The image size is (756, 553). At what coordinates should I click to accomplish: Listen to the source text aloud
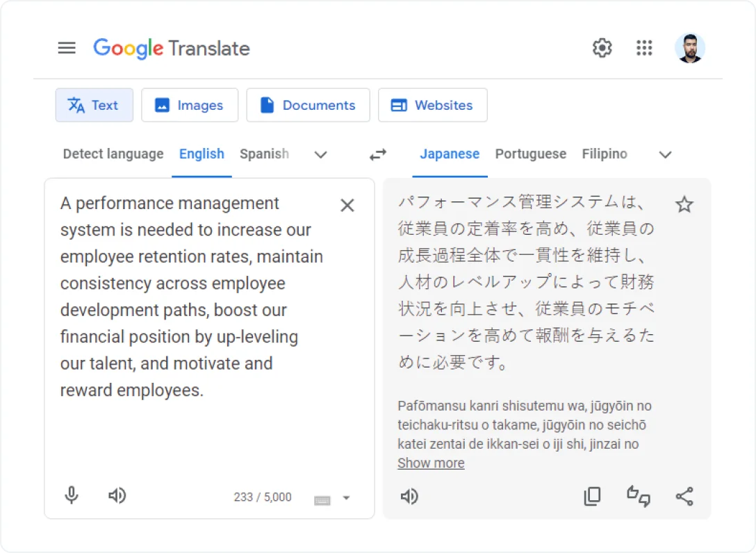[117, 495]
